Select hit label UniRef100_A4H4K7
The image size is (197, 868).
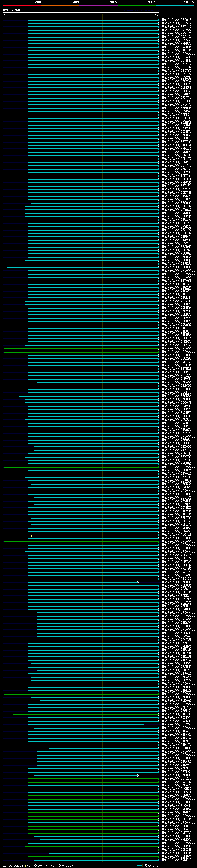tap(176, 731)
